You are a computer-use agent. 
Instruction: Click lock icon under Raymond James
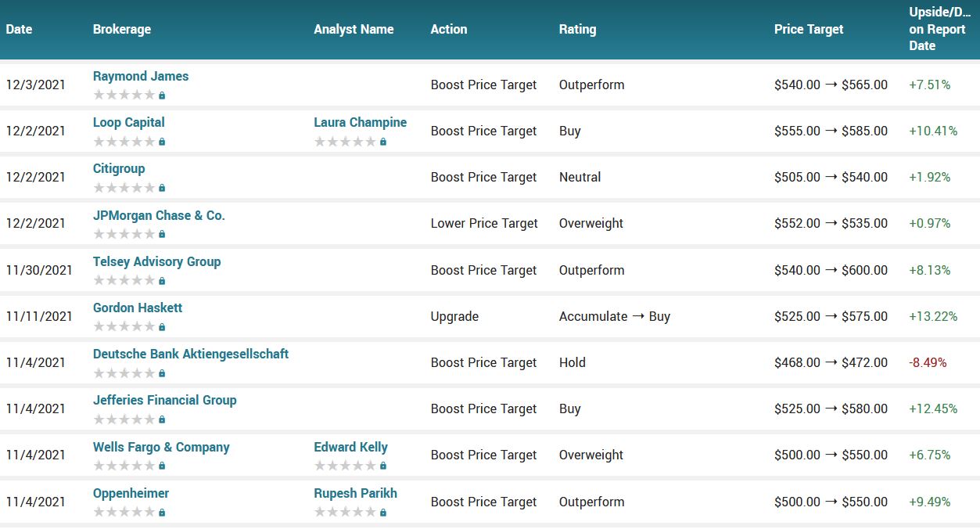point(162,95)
